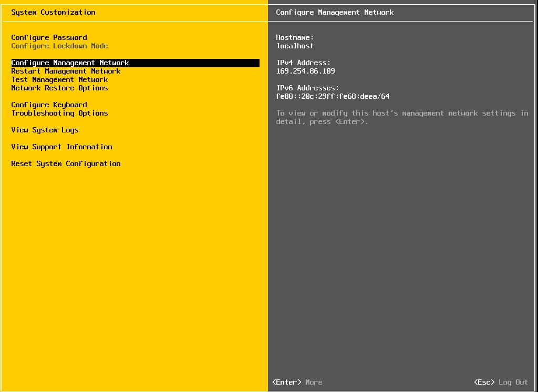
Task: Click the Enter More prompt
Action: (297, 382)
